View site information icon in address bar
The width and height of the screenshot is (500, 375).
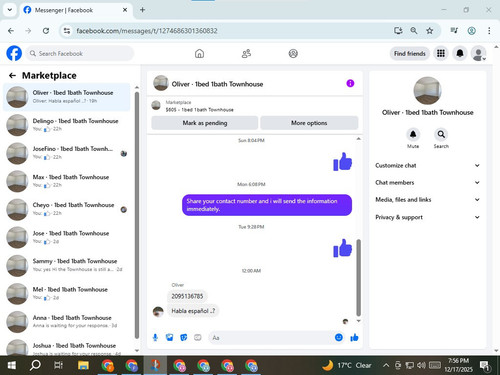point(67,31)
